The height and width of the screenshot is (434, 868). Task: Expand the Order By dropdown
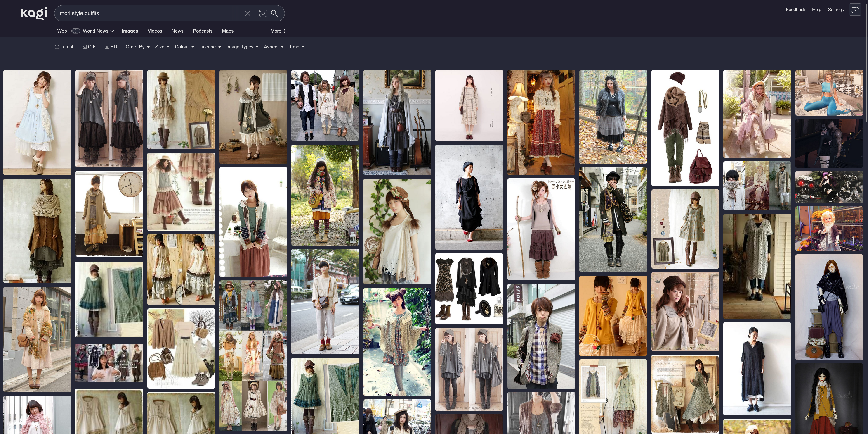137,47
